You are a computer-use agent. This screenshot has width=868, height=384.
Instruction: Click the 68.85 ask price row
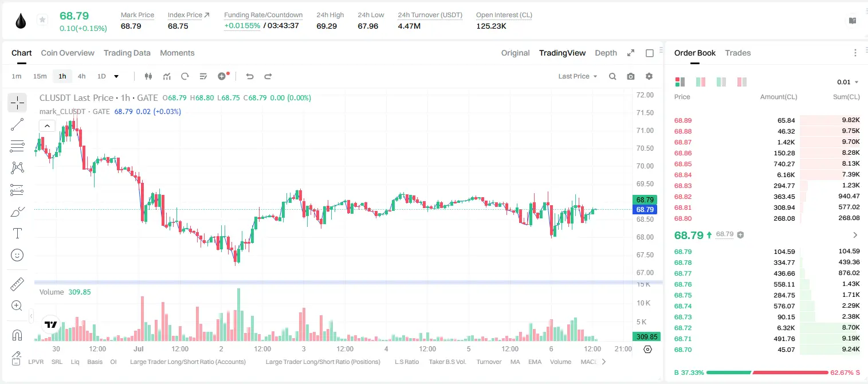[767, 164]
